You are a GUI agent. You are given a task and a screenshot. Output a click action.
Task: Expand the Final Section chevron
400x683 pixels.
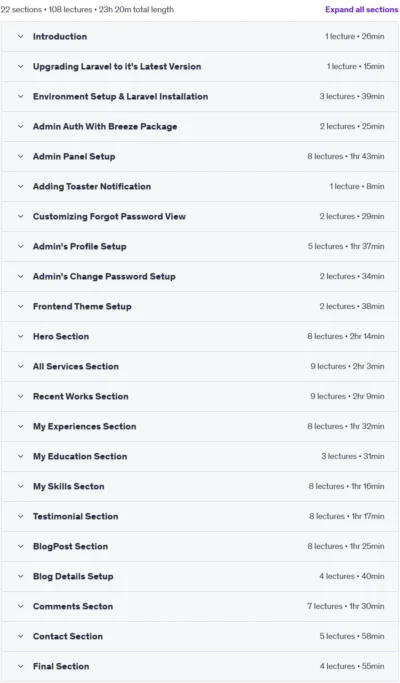tap(20, 666)
